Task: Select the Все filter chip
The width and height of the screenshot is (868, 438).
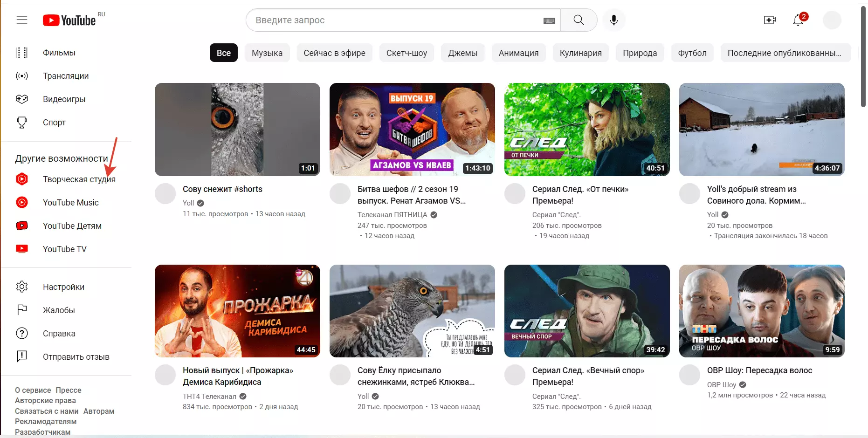Action: coord(224,53)
